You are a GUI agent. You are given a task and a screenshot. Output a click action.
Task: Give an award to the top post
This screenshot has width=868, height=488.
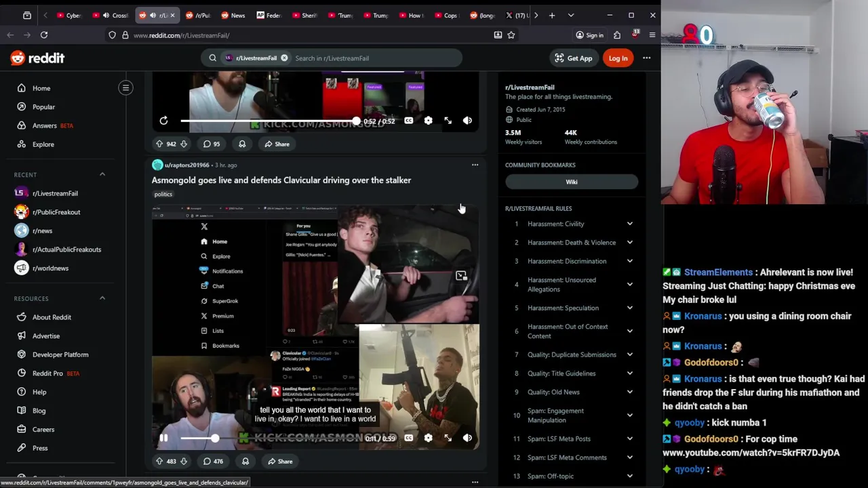click(242, 144)
